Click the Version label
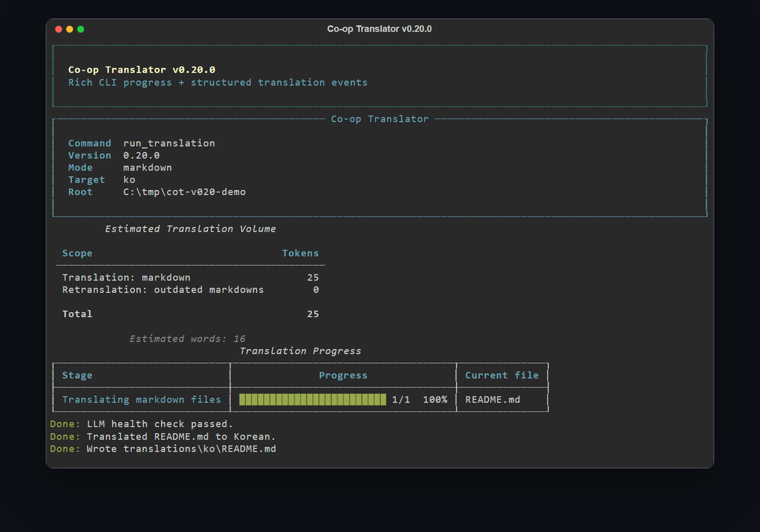 (89, 155)
